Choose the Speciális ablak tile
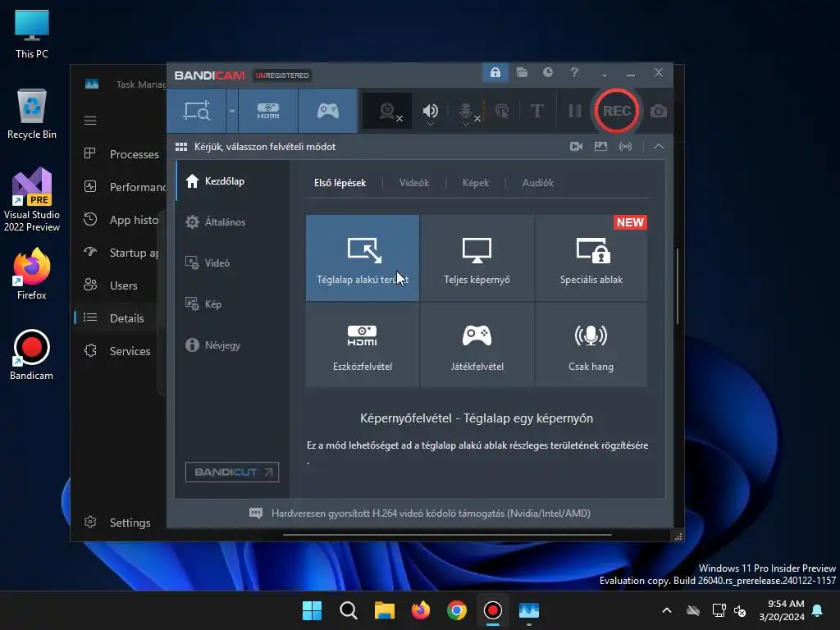The width and height of the screenshot is (840, 630). pyautogui.click(x=591, y=258)
